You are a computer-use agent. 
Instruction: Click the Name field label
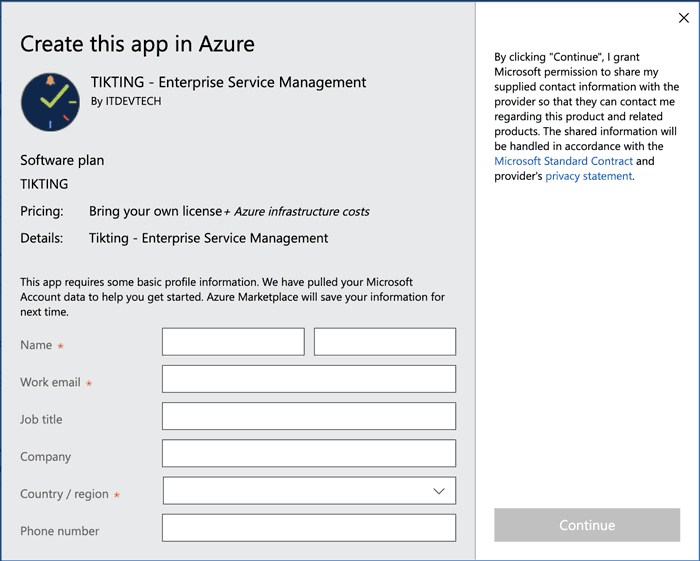point(36,345)
